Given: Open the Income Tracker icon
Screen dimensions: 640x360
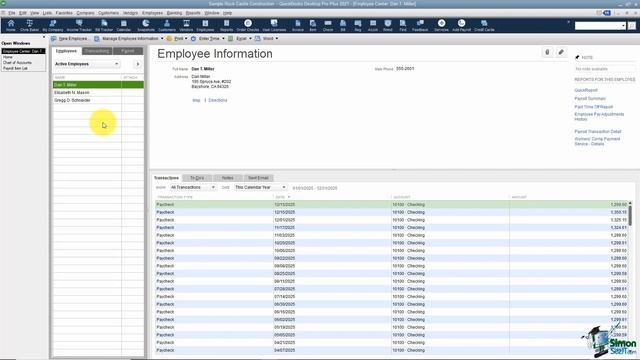Looking at the screenshot, I should point(79,25).
